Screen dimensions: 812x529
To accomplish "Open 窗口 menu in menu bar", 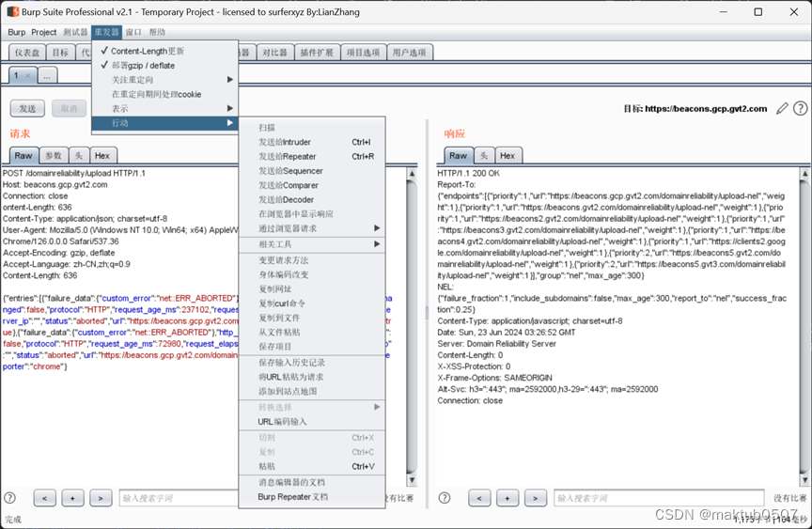I will [x=133, y=32].
